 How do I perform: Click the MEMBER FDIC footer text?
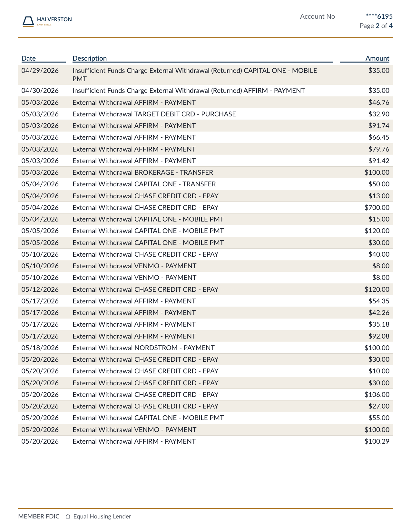coord(39,517)
